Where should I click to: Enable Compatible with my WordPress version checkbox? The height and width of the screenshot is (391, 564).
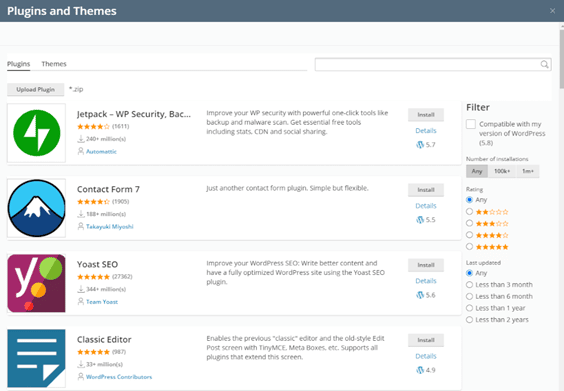[471, 124]
